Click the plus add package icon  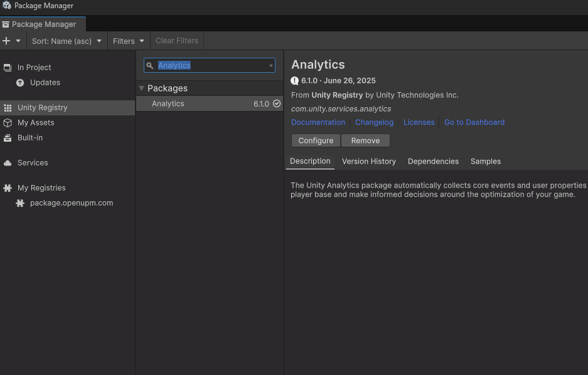6,41
